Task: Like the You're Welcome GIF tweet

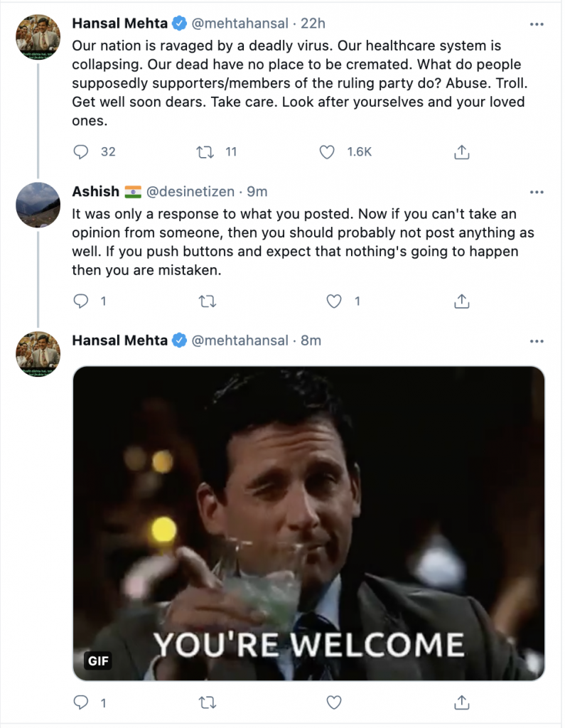Action: coord(334,703)
